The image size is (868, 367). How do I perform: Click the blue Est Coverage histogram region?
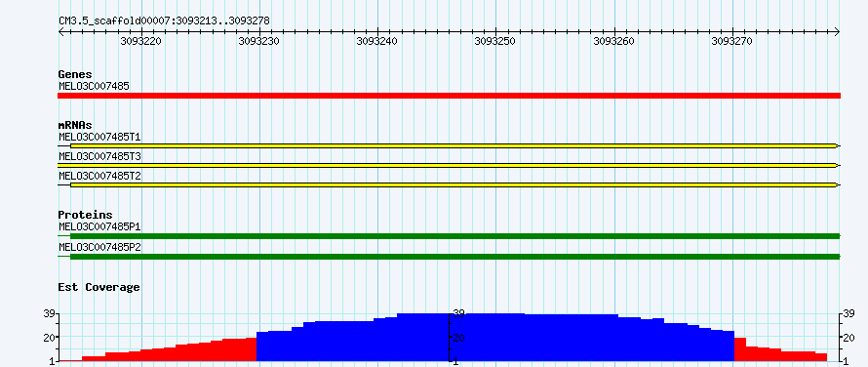pos(495,338)
